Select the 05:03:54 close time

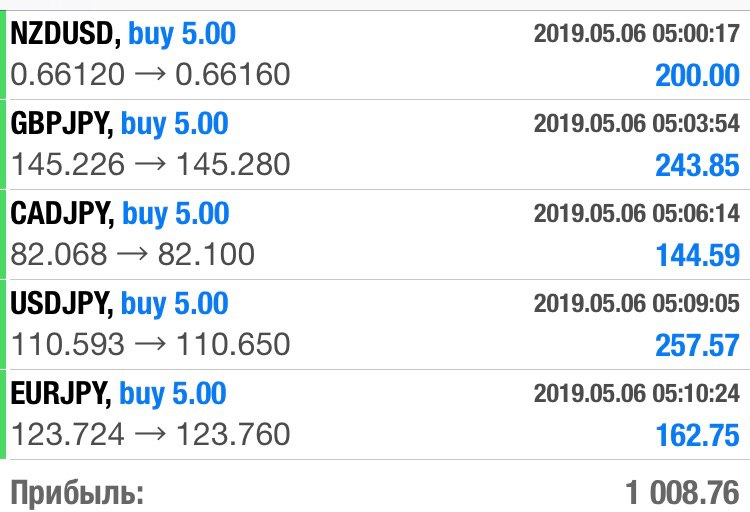point(696,123)
